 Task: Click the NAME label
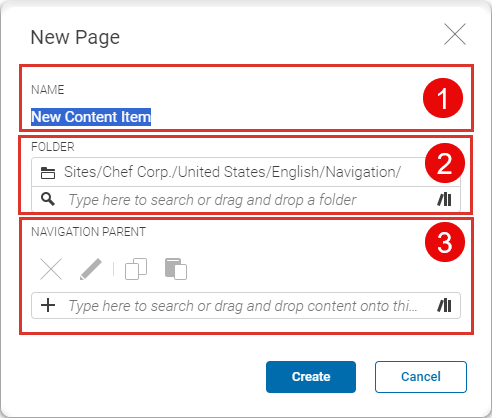click(47, 90)
